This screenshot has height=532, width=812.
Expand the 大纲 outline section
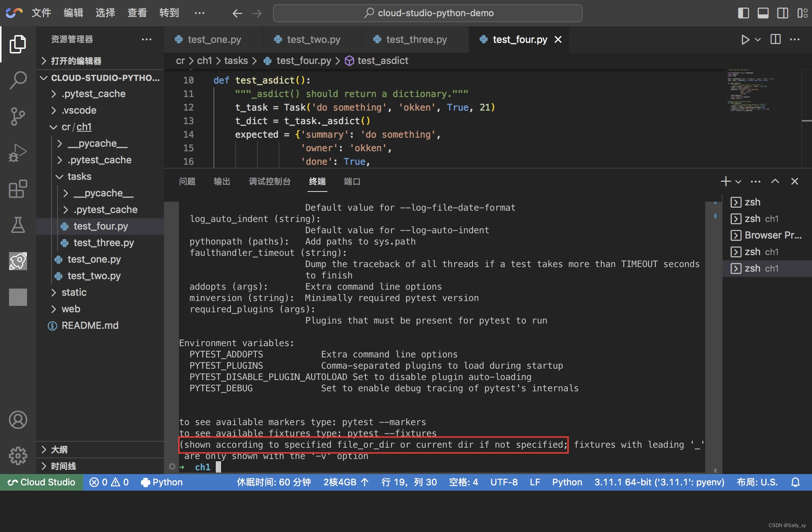(x=100, y=450)
